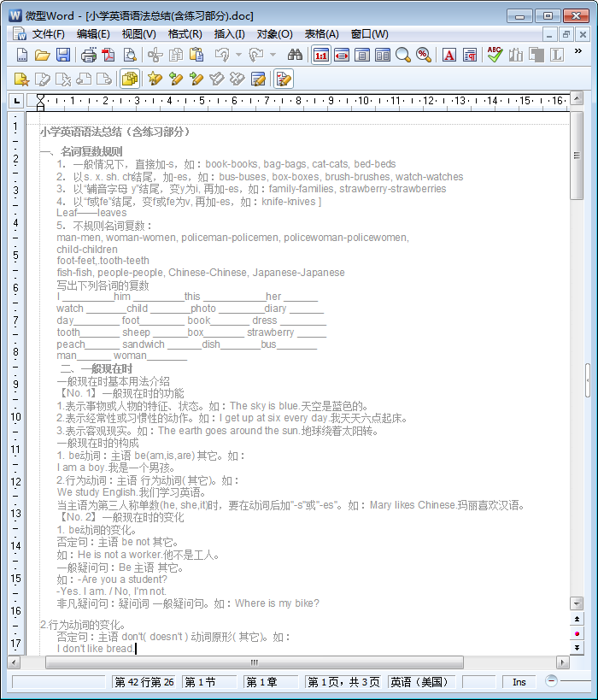This screenshot has width=598, height=700.
Task: Open the 表格(A) menu
Action: click(321, 34)
